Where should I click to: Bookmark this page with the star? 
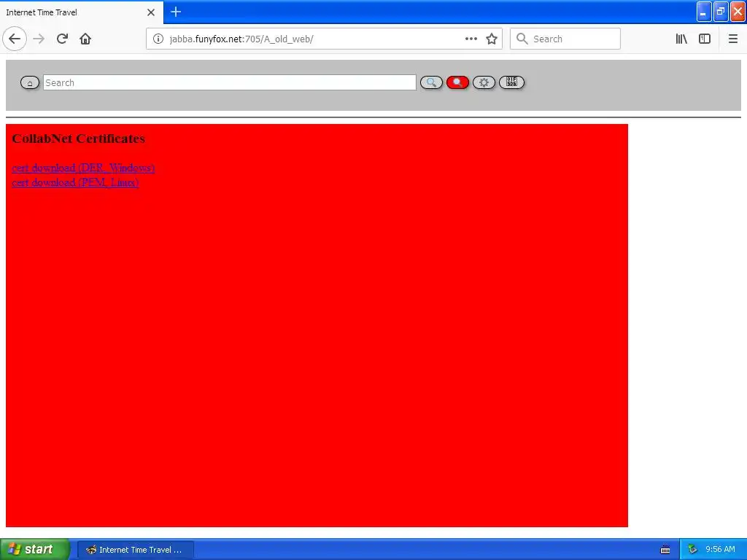[x=492, y=39]
